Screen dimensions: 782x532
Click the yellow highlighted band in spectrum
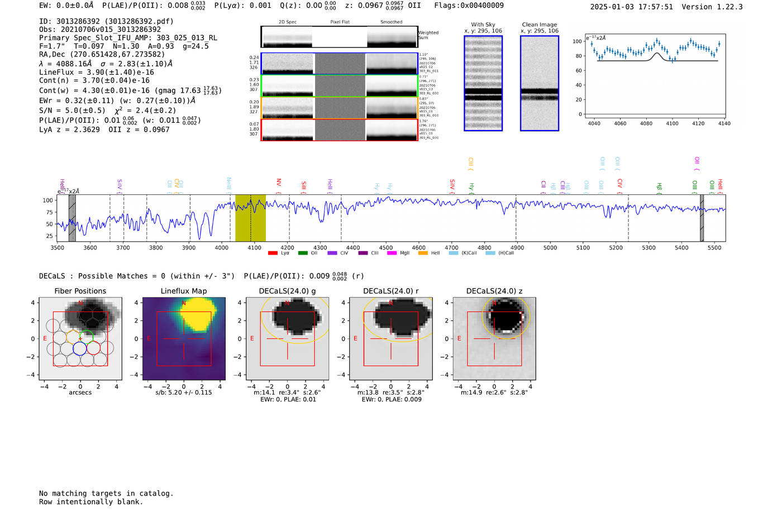click(x=250, y=218)
